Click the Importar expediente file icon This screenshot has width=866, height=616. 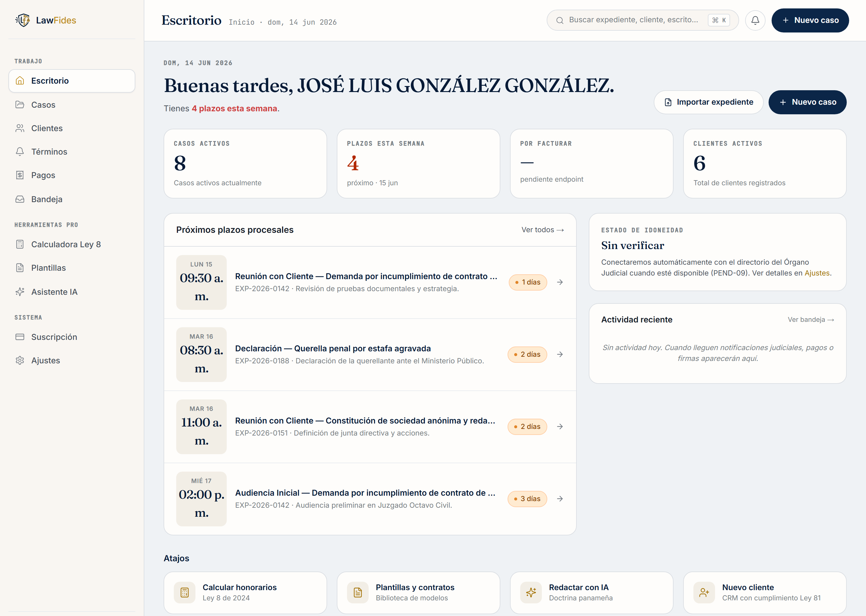[668, 102]
